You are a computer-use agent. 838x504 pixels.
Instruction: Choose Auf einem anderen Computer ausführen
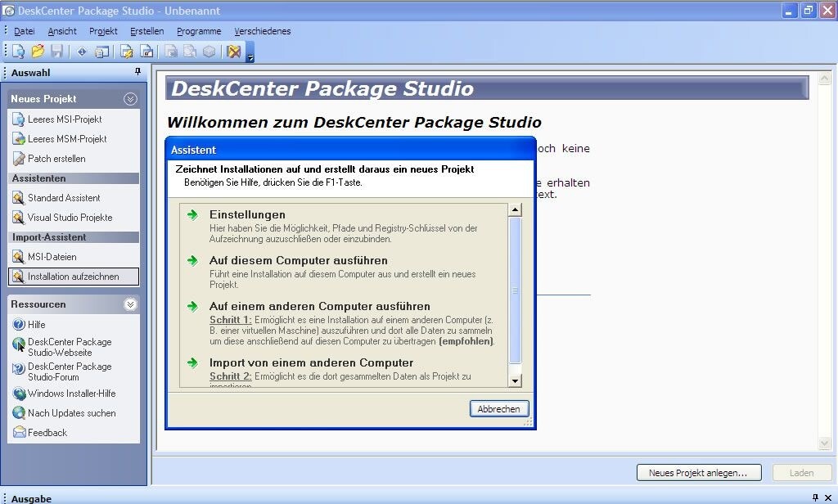point(320,307)
